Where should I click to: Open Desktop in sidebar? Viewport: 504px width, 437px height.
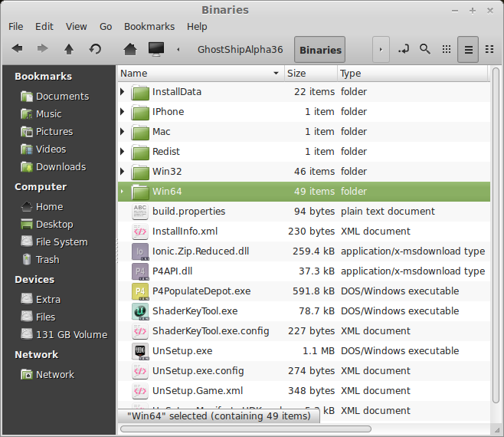click(x=47, y=225)
